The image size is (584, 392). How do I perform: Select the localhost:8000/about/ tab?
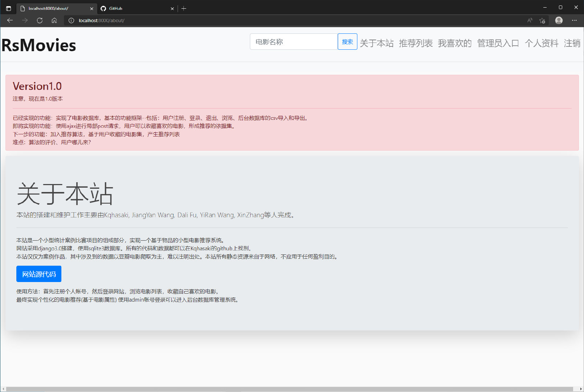point(56,8)
